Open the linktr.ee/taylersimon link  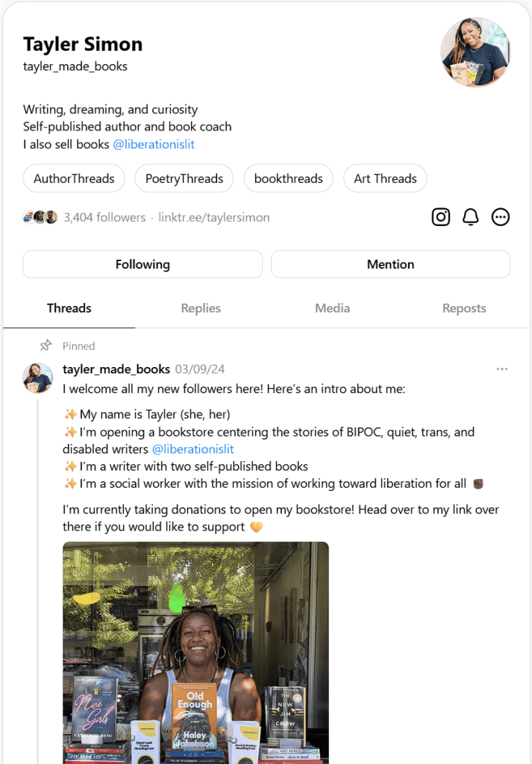click(x=214, y=218)
